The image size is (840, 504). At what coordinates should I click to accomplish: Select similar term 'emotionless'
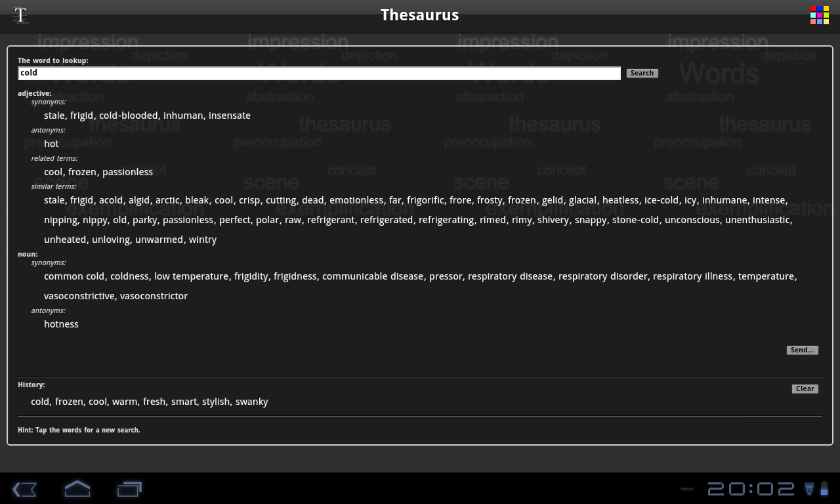point(356,200)
